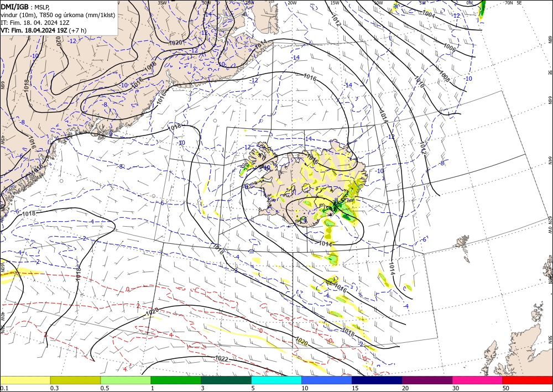Click the '64N' latitude label

(550, 160)
